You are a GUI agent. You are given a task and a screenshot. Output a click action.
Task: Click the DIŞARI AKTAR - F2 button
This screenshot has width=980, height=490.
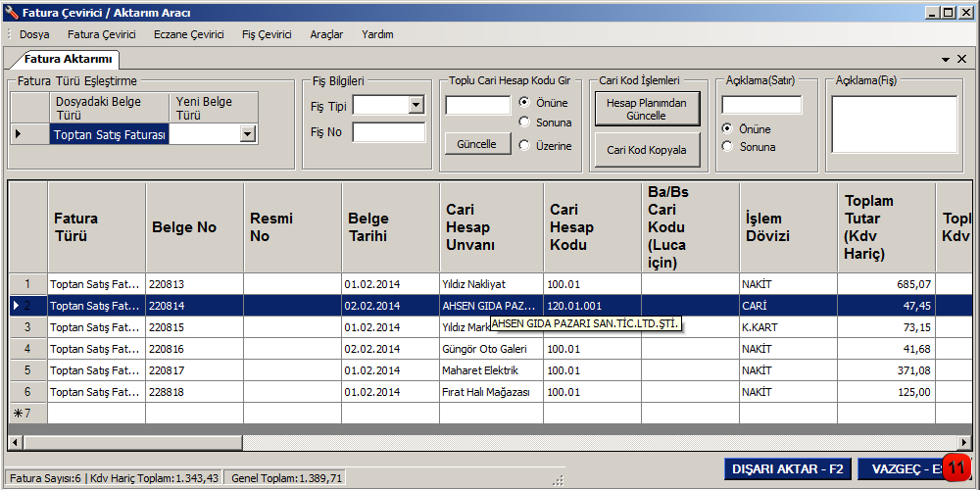(788, 469)
